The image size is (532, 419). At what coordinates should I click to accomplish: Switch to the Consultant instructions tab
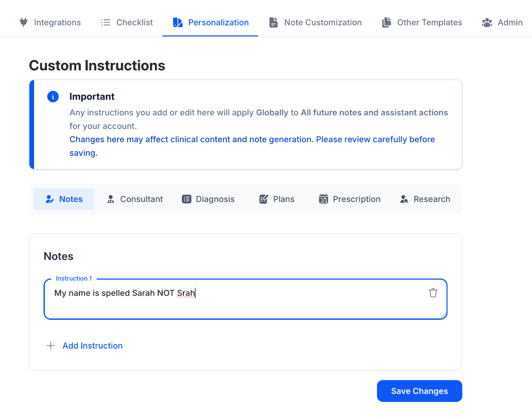[x=135, y=199]
